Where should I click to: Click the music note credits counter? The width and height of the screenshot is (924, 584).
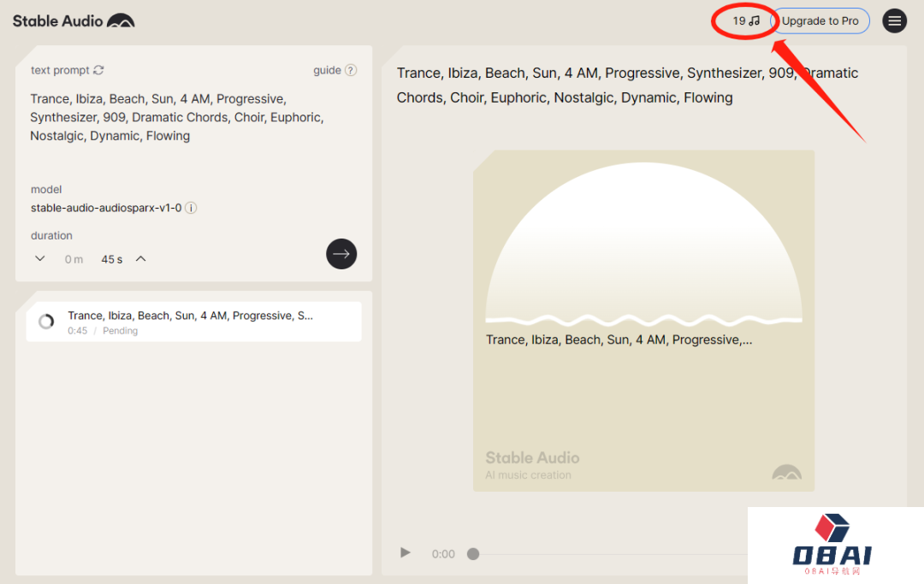coord(746,21)
